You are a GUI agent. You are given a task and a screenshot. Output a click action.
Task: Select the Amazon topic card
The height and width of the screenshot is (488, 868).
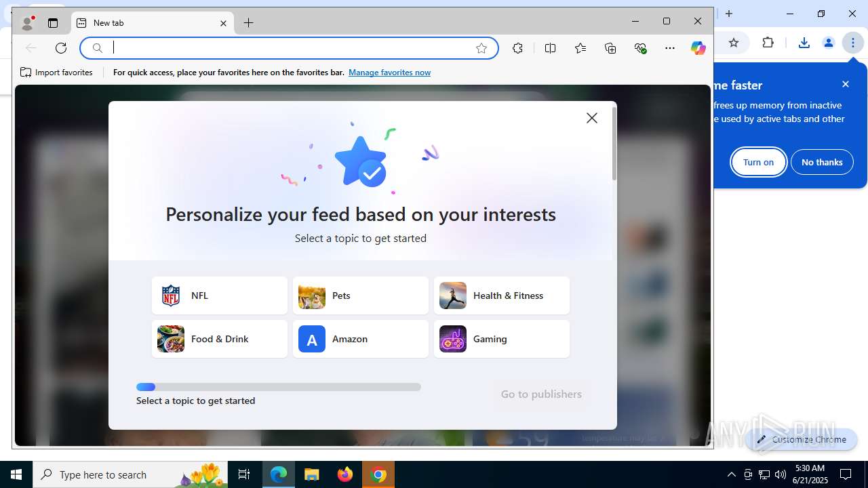point(361,339)
